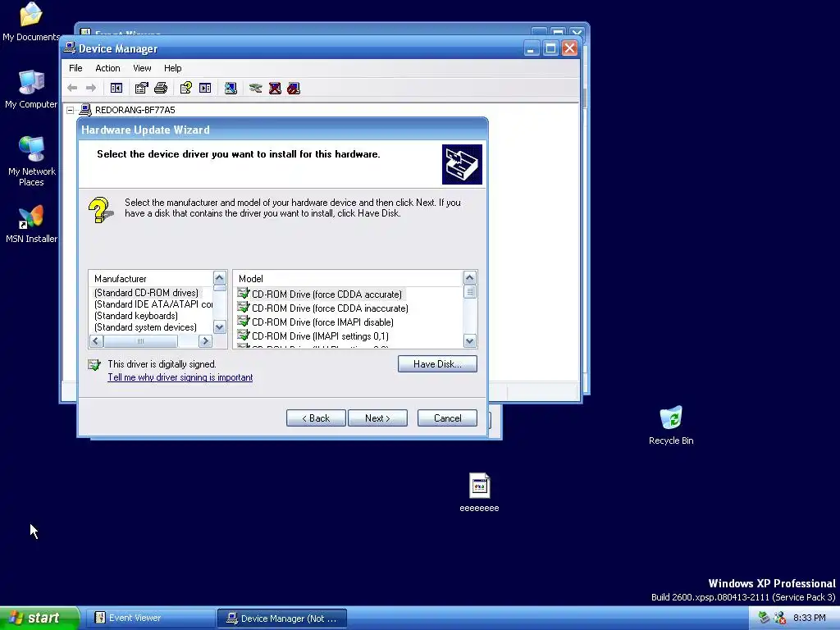Viewport: 840px width, 630px height.
Task: Select CD-ROM Drive (force IMAPI disable) model
Action: click(x=322, y=322)
